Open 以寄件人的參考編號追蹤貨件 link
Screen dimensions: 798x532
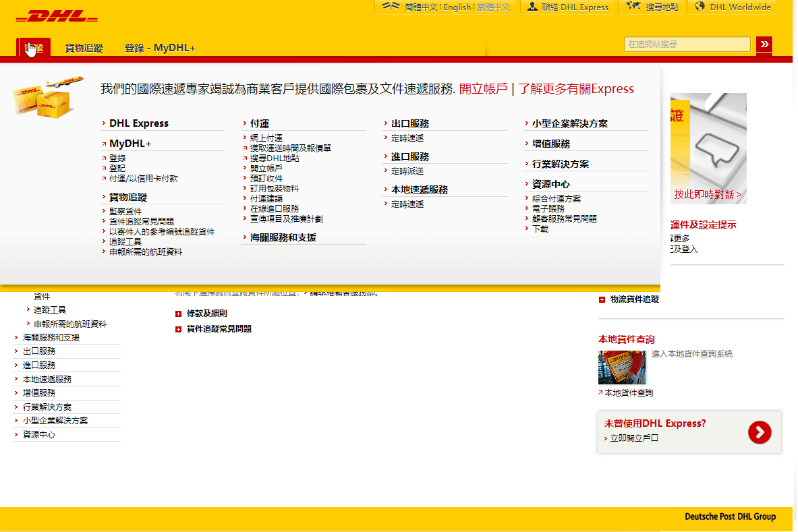coord(162,232)
